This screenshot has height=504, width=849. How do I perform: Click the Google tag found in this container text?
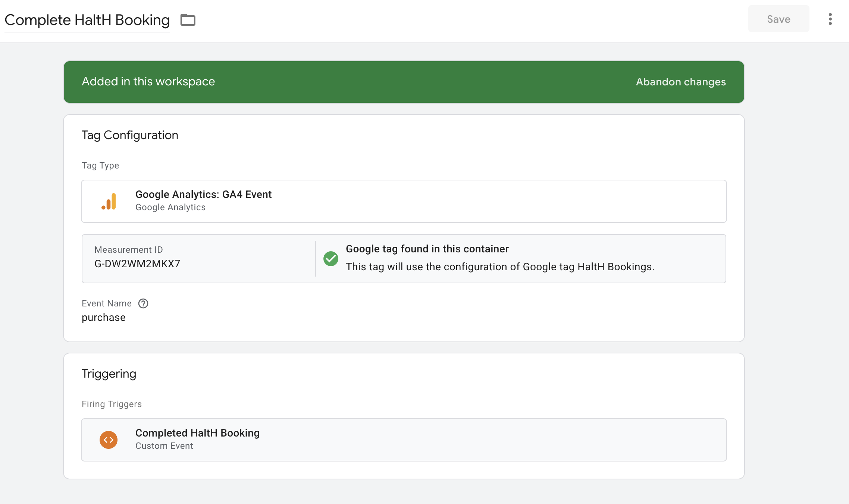pos(427,249)
